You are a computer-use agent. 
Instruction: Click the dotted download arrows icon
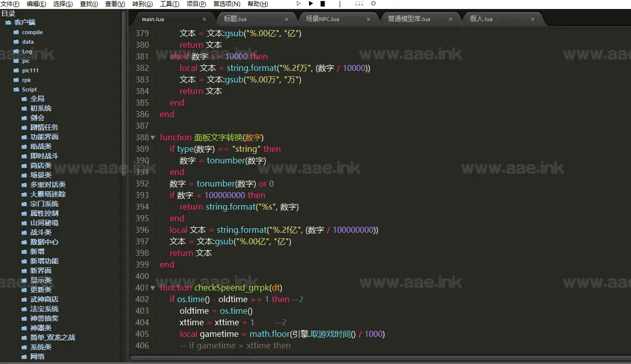tap(359, 4)
